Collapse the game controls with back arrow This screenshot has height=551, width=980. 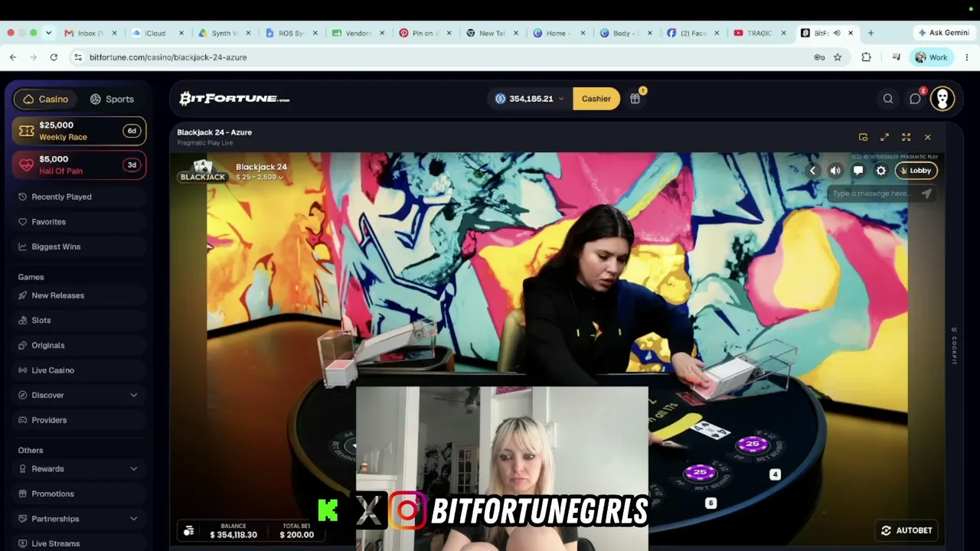[x=812, y=171]
